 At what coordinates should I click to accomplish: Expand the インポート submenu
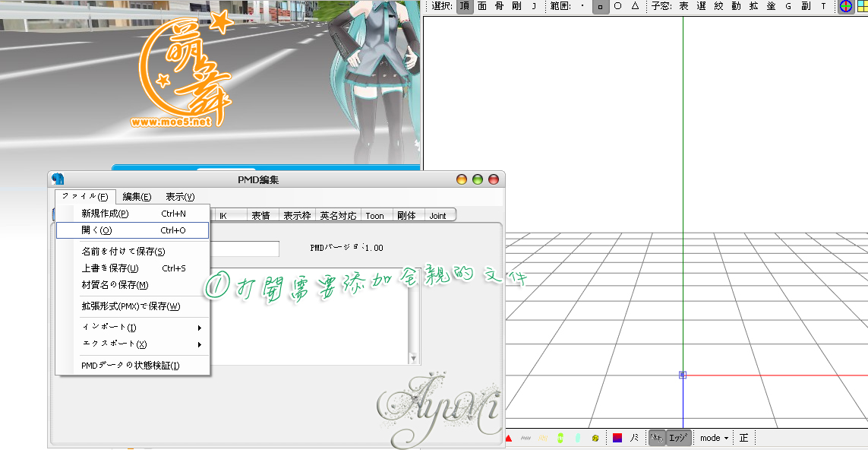point(133,328)
